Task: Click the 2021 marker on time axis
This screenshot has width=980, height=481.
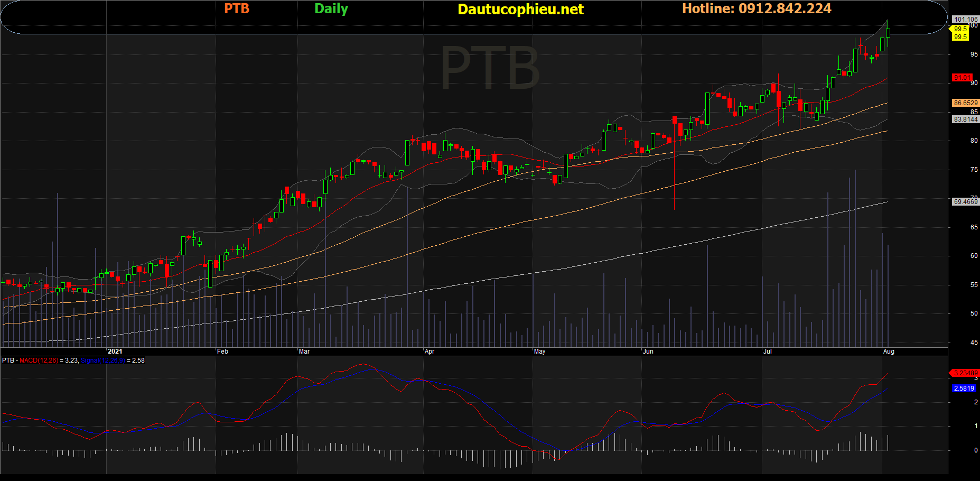Action: (x=115, y=351)
